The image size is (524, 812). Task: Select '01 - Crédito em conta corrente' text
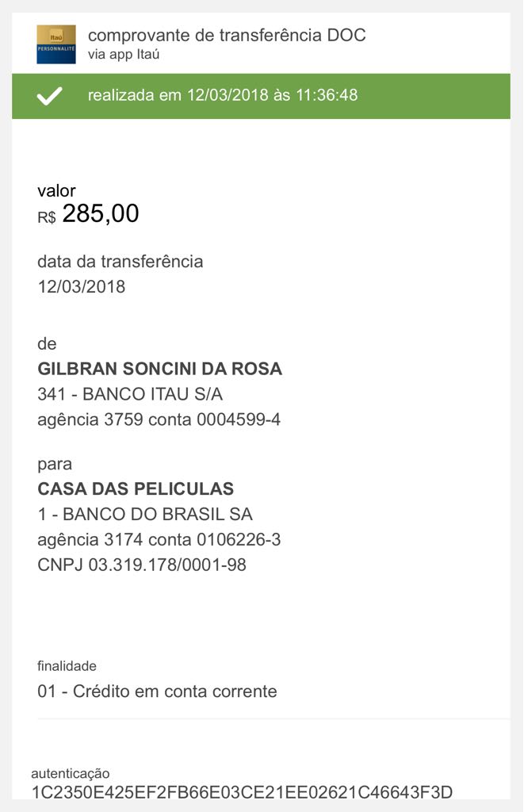157,691
